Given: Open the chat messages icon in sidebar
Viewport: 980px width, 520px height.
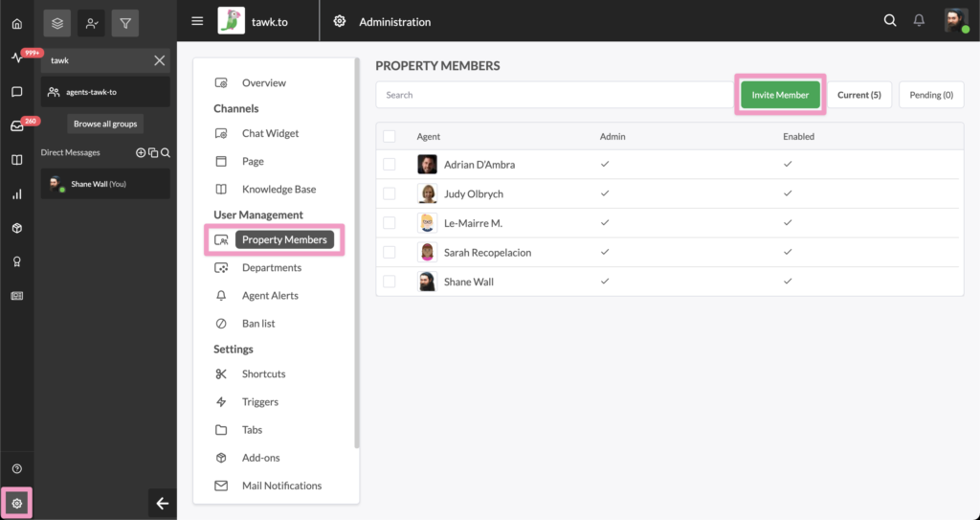Looking at the screenshot, I should [x=17, y=92].
